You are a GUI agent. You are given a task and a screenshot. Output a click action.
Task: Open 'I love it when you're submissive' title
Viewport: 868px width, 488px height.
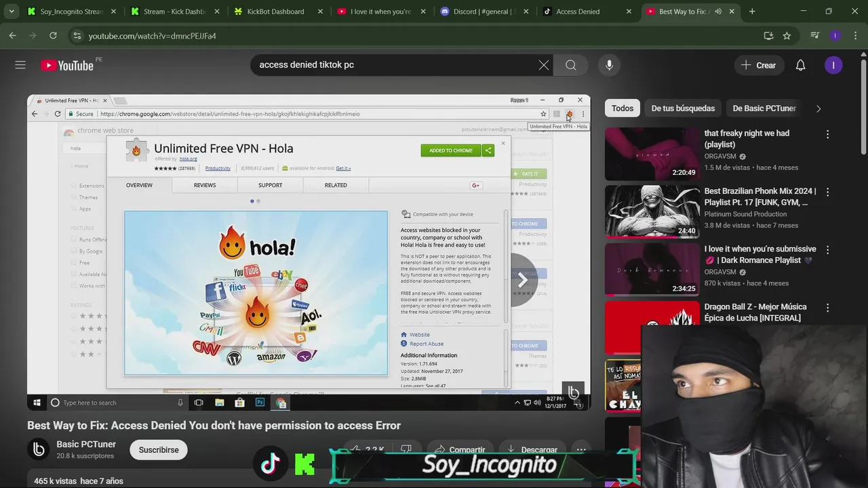pyautogui.click(x=760, y=254)
